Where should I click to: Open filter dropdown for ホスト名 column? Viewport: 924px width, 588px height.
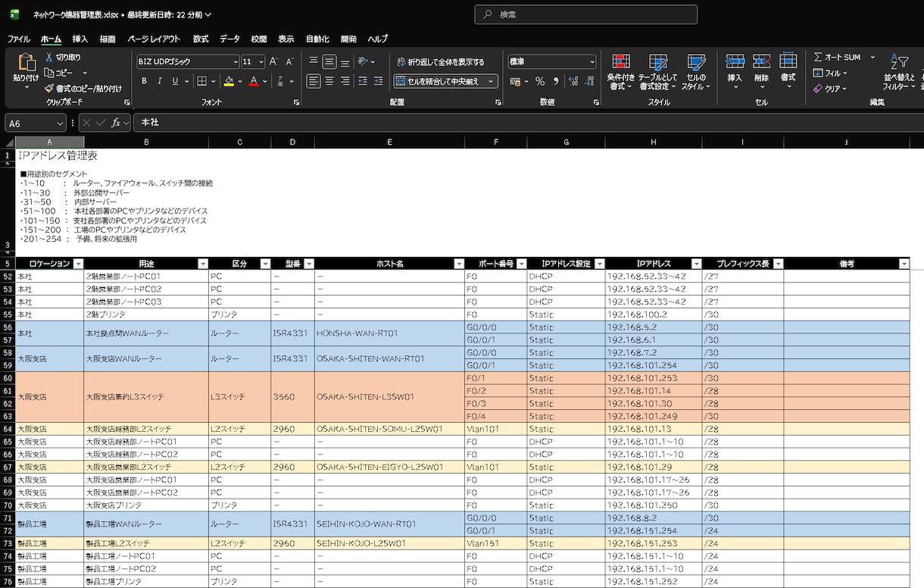pyautogui.click(x=459, y=264)
